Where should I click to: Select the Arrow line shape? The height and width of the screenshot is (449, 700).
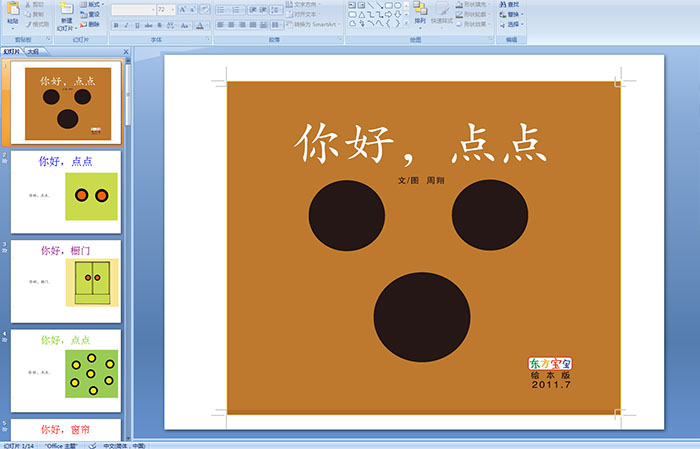point(379,5)
